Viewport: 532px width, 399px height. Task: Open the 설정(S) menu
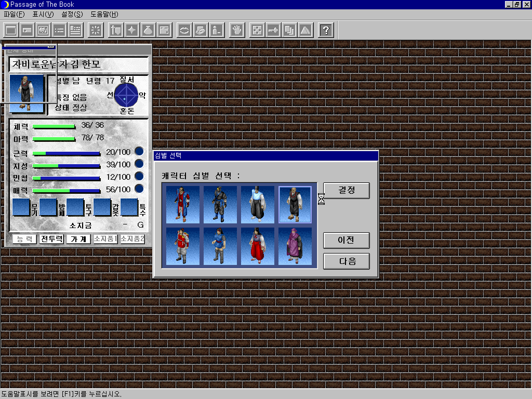pos(72,14)
